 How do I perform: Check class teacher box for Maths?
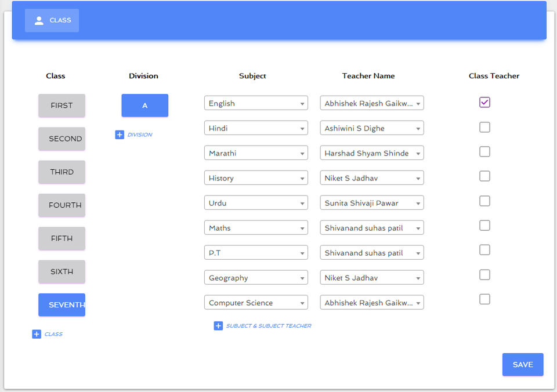point(484,226)
